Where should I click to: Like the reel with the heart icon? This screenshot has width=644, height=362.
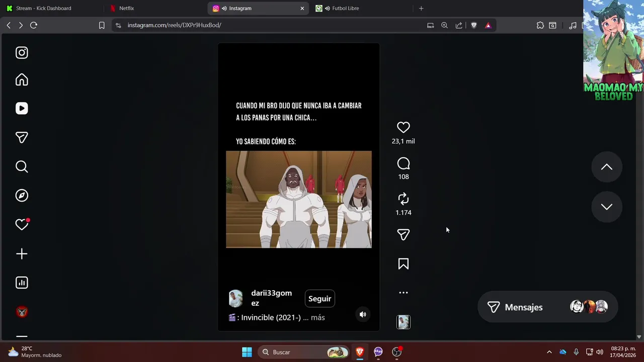click(x=404, y=128)
